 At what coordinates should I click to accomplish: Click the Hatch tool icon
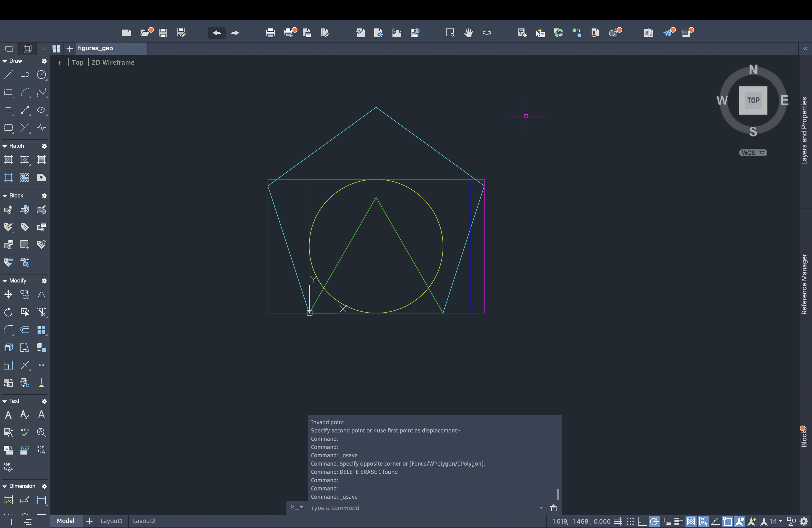click(8, 160)
